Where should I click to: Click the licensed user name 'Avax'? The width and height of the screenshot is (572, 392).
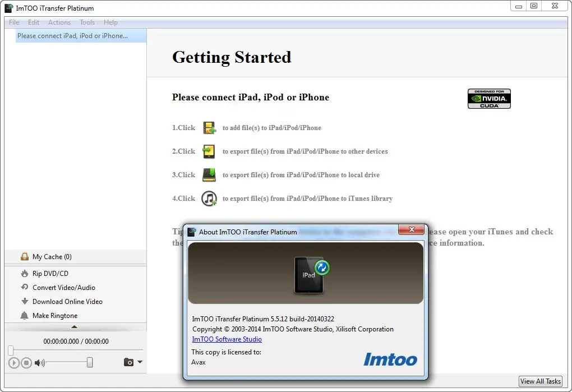[199, 362]
